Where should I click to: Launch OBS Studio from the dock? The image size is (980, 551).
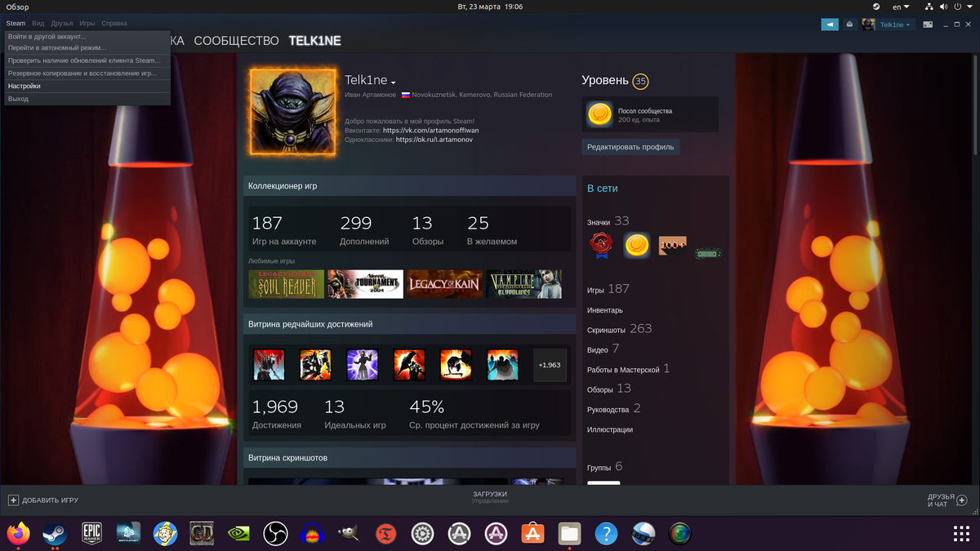[x=275, y=534]
